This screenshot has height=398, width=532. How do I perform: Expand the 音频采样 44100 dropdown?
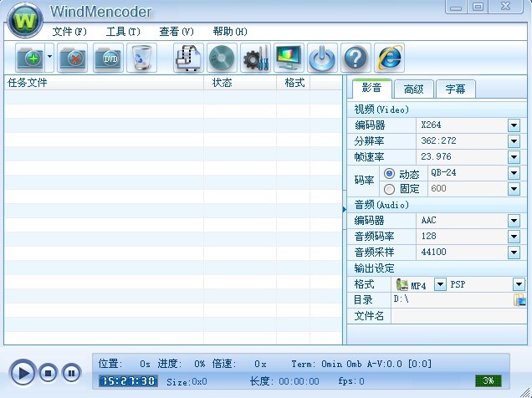coord(514,253)
